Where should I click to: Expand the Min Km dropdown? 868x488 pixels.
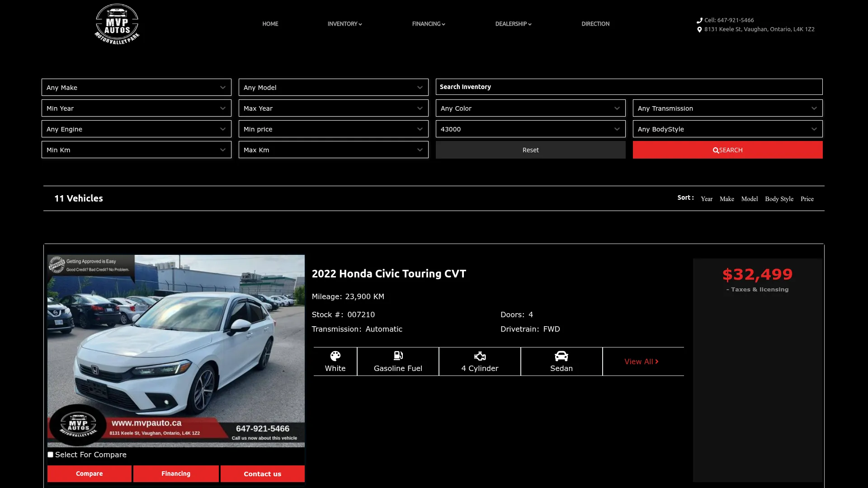click(137, 150)
